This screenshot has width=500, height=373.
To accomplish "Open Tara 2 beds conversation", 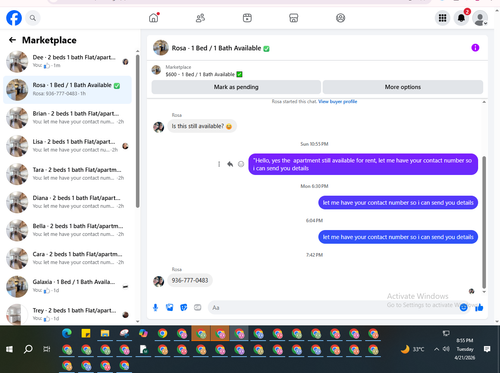I will 67,174.
